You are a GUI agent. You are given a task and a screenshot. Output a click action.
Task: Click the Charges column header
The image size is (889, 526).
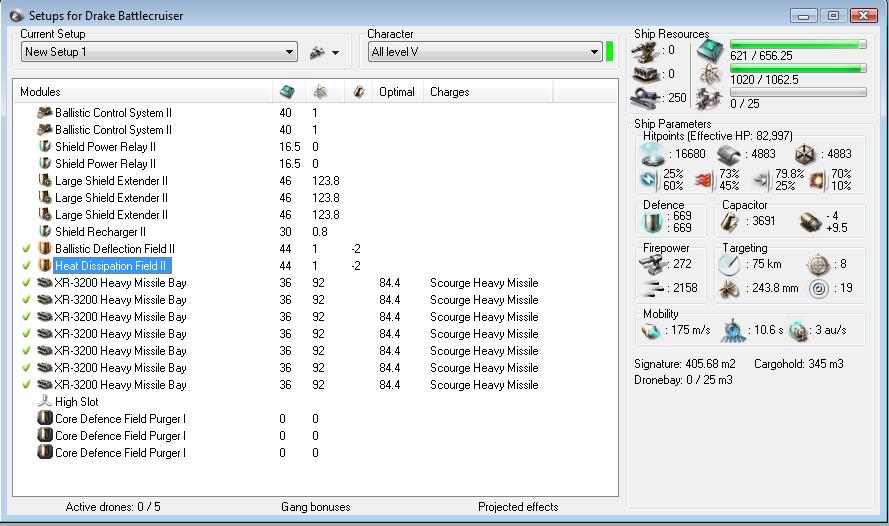pyautogui.click(x=450, y=92)
